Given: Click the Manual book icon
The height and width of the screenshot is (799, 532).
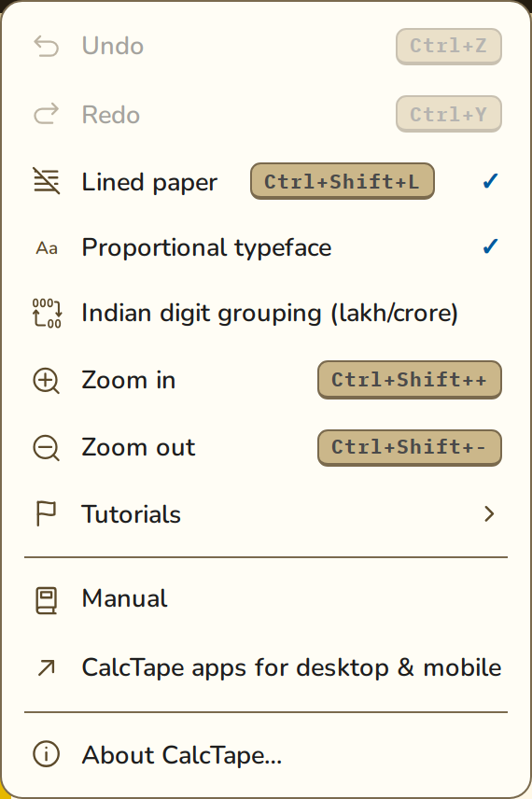Looking at the screenshot, I should coord(46,600).
